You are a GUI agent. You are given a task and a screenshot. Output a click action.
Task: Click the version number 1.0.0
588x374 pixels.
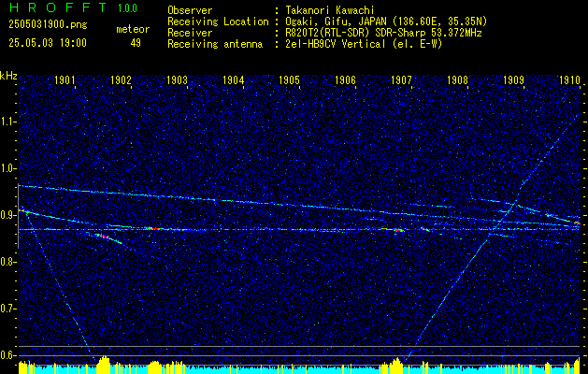point(127,8)
